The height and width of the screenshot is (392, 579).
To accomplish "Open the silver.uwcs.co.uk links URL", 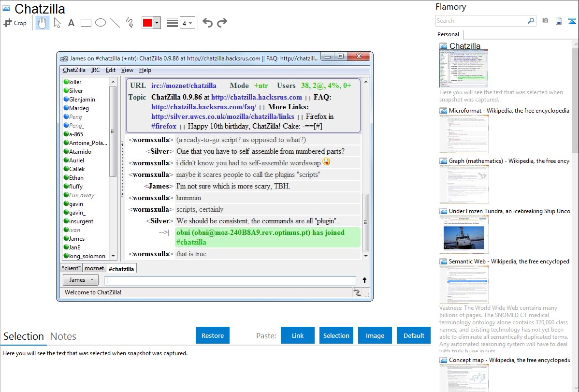I will [x=223, y=116].
